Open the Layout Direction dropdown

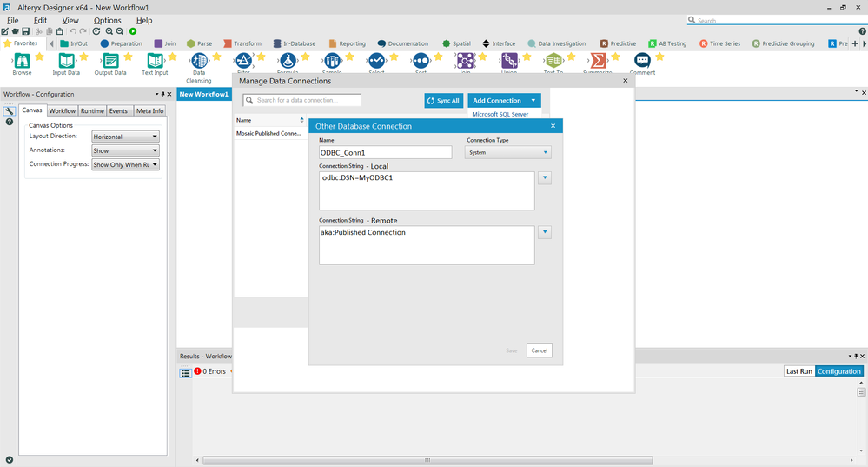[125, 137]
